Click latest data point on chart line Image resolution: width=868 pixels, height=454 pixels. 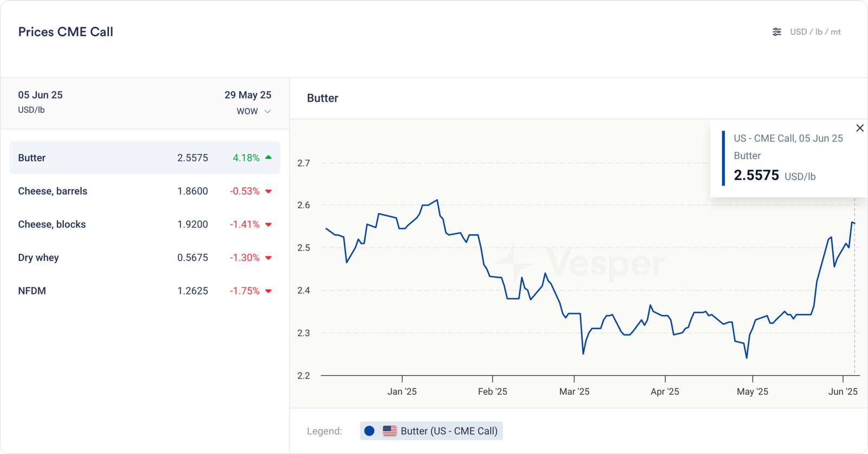point(854,222)
